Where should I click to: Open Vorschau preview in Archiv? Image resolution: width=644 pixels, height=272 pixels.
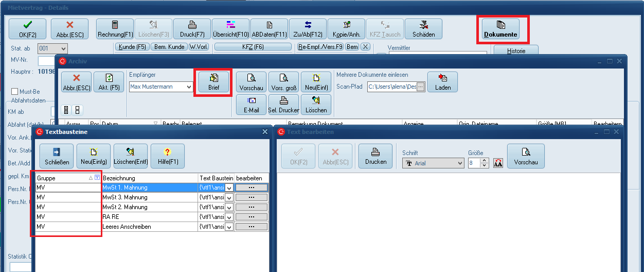(x=252, y=82)
